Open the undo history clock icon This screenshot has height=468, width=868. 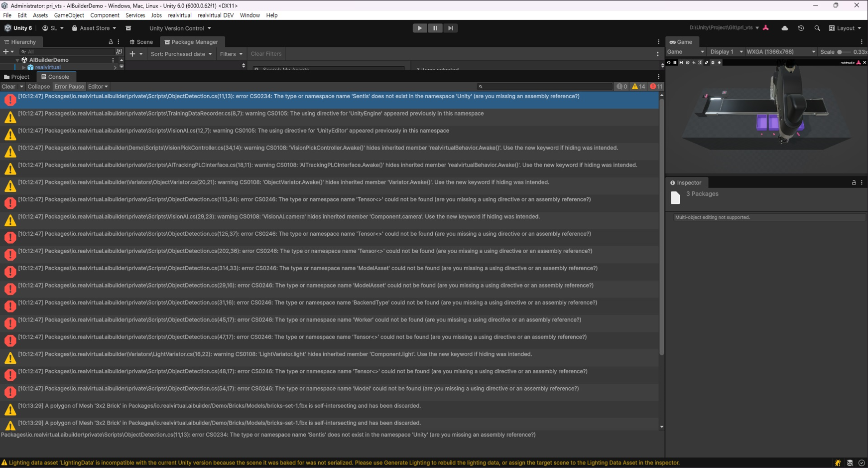801,28
